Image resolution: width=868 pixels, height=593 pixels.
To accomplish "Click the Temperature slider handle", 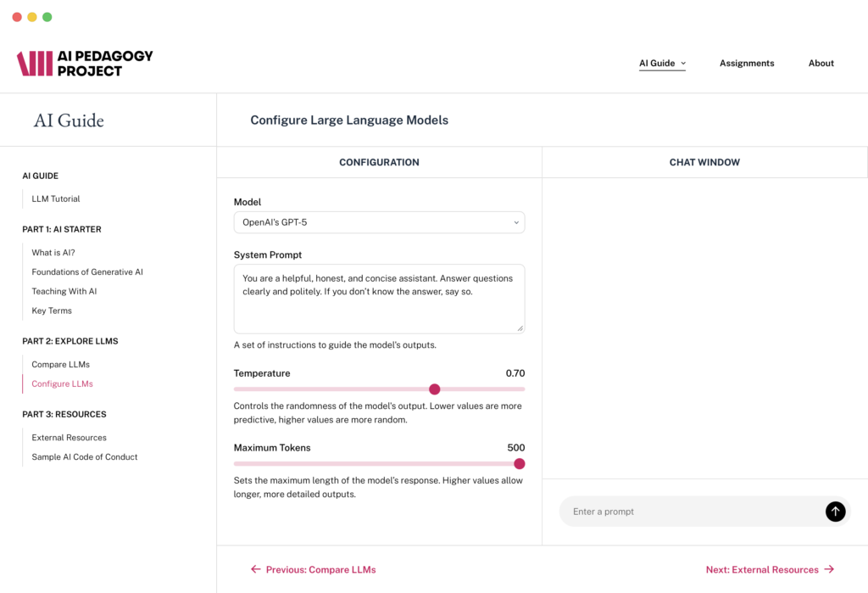I will pos(435,389).
